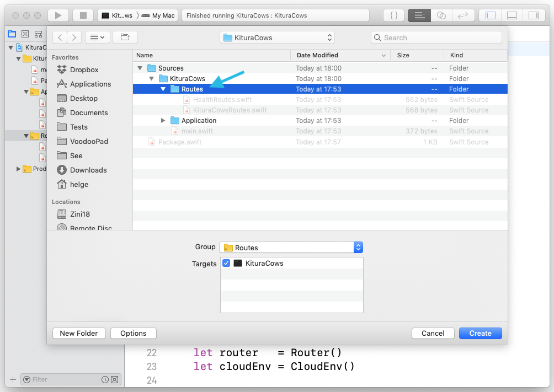Select the Application folder row
554x392 pixels.
(x=320, y=121)
